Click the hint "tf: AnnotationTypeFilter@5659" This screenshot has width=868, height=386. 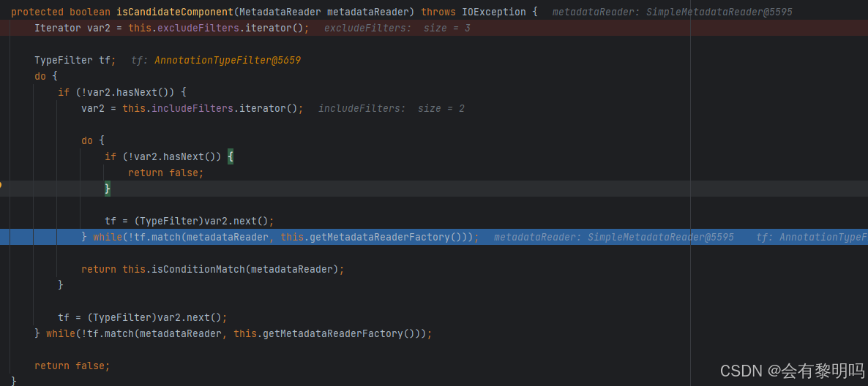point(216,60)
